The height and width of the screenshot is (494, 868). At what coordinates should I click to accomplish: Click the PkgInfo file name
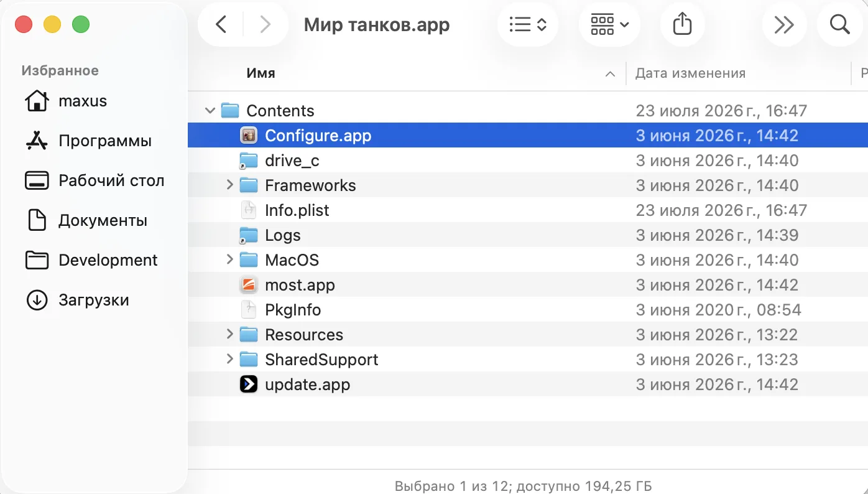click(293, 310)
